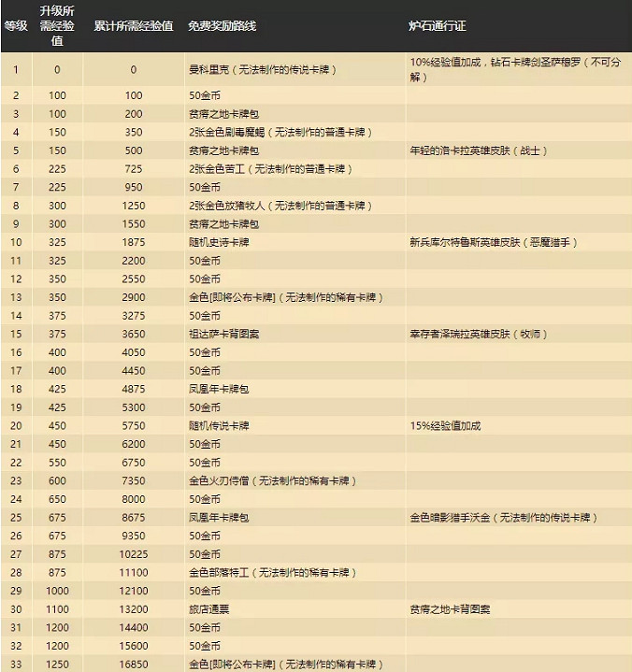
Task: Select the 祖达萨卡背图案 reward cell
Action: pos(223,335)
